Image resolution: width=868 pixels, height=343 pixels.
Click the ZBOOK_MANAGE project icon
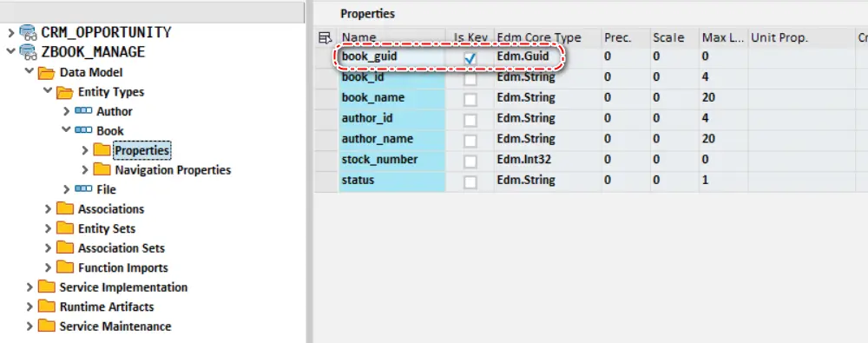(x=28, y=51)
